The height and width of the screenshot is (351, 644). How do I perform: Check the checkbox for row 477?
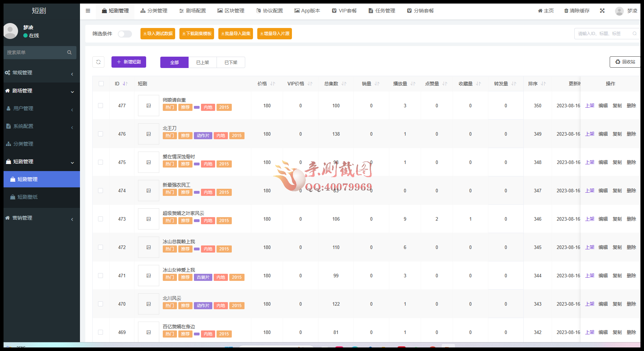(100, 106)
